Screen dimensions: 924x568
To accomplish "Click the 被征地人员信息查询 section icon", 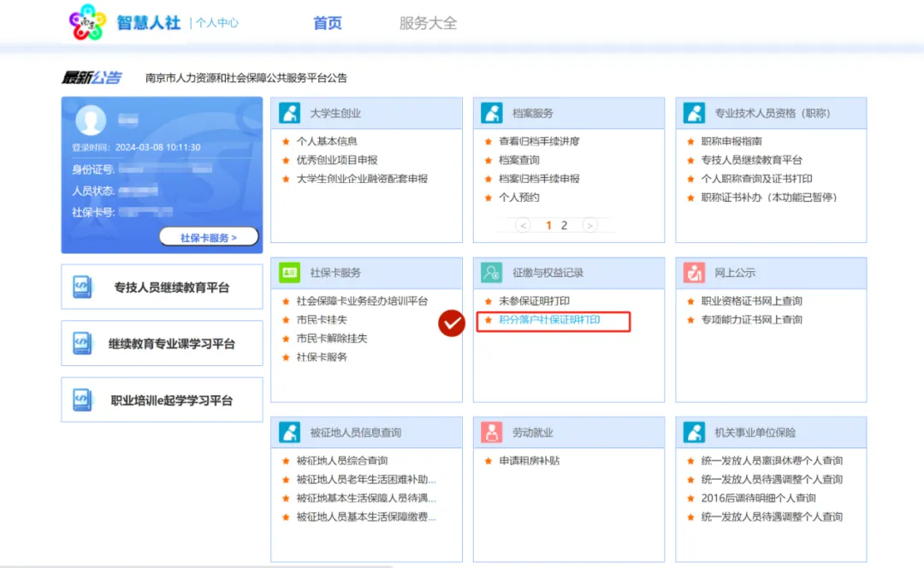I will [289, 432].
